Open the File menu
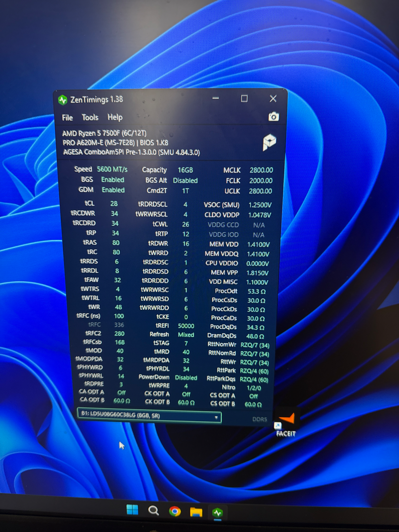 pos(67,118)
